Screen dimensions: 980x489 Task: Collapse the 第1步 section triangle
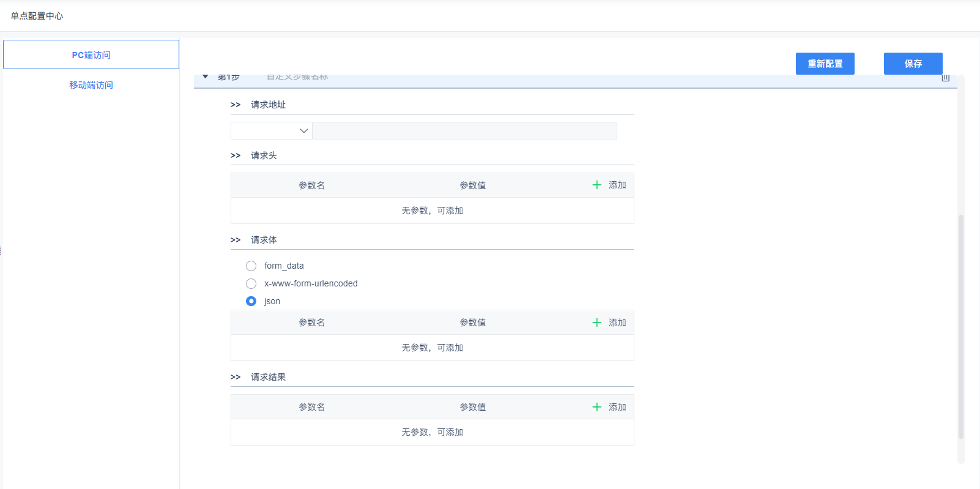pos(206,77)
